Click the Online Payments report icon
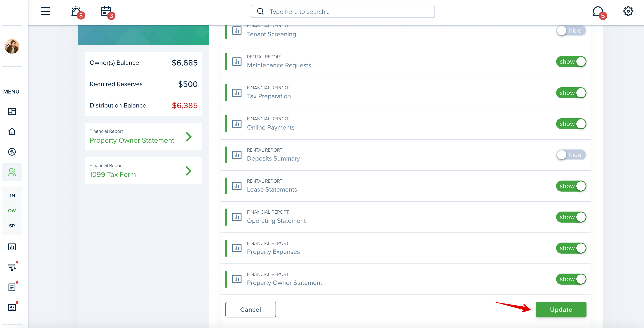This screenshot has width=644, height=328. (x=237, y=124)
